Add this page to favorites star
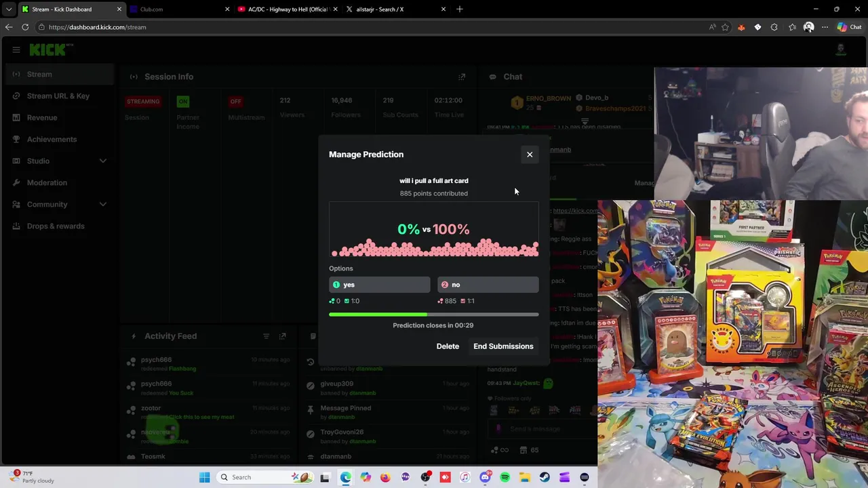The height and width of the screenshot is (488, 868). click(x=725, y=27)
